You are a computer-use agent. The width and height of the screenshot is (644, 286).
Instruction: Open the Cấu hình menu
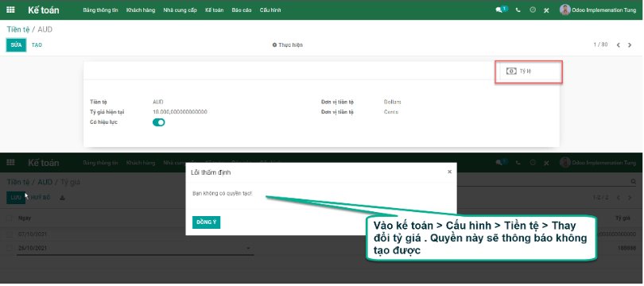pyautogui.click(x=270, y=10)
